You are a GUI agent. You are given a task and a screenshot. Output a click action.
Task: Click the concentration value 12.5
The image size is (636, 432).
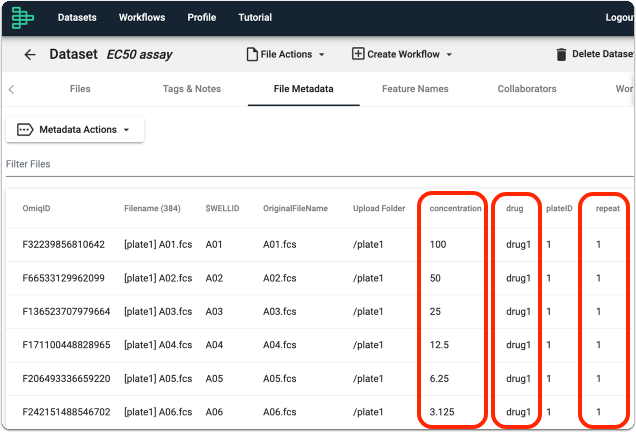click(x=439, y=345)
